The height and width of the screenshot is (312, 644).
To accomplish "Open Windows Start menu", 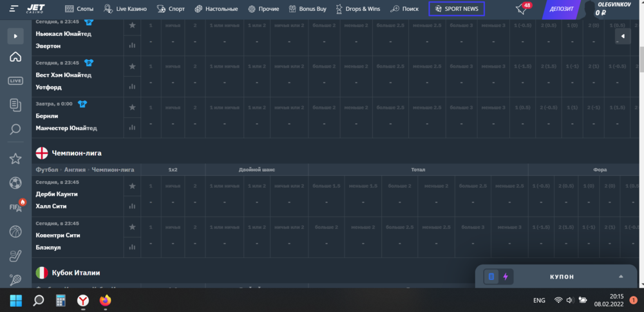I will 16,301.
